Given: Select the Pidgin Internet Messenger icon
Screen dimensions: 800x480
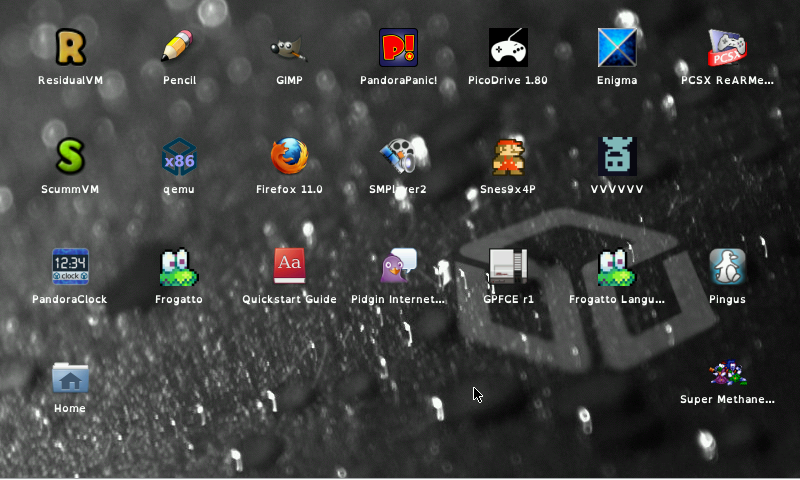Looking at the screenshot, I should (x=398, y=267).
